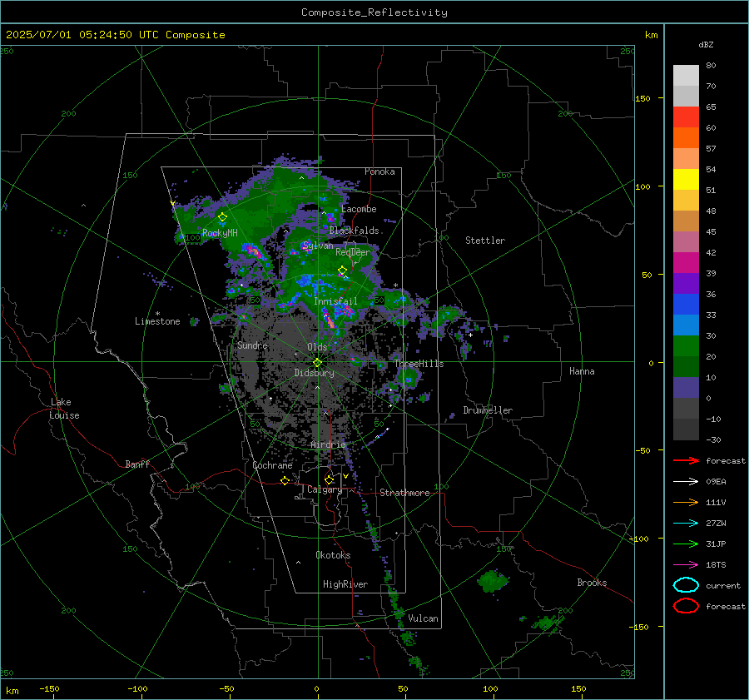Click the magenta 18TS arrow icon
Viewport: 749px width, 700px height.
pos(686,565)
